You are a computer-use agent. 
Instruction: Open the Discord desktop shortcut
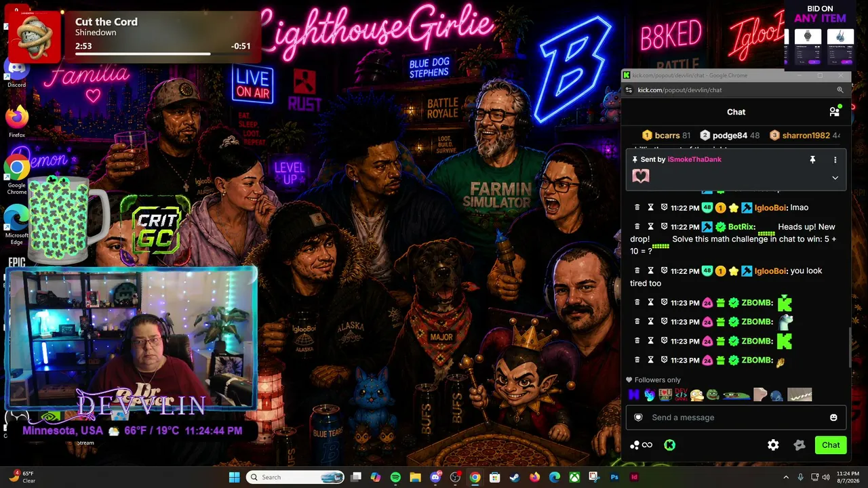(17, 72)
